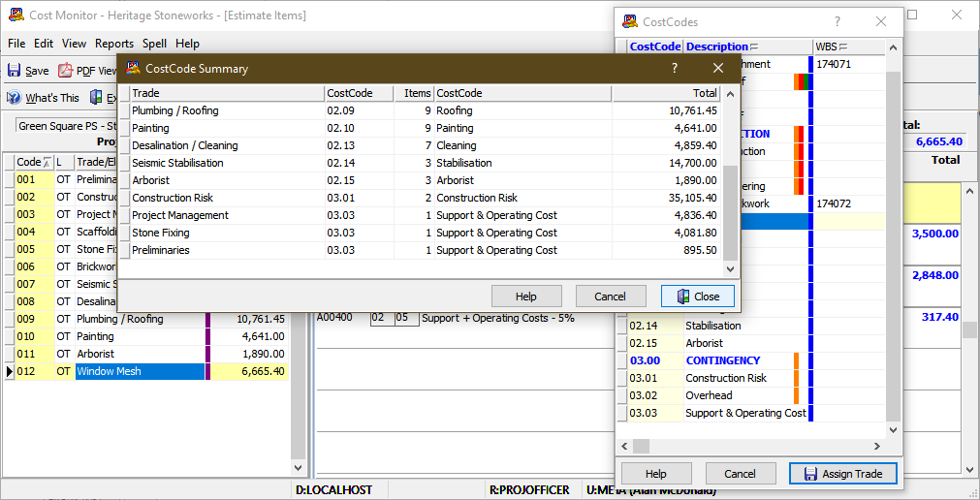Click the CostCode Summary window icon
This screenshot has width=980, height=500.
133,68
